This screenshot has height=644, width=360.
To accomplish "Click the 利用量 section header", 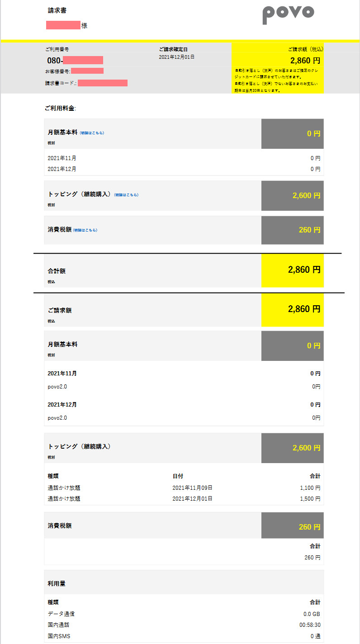I will pyautogui.click(x=57, y=584).
